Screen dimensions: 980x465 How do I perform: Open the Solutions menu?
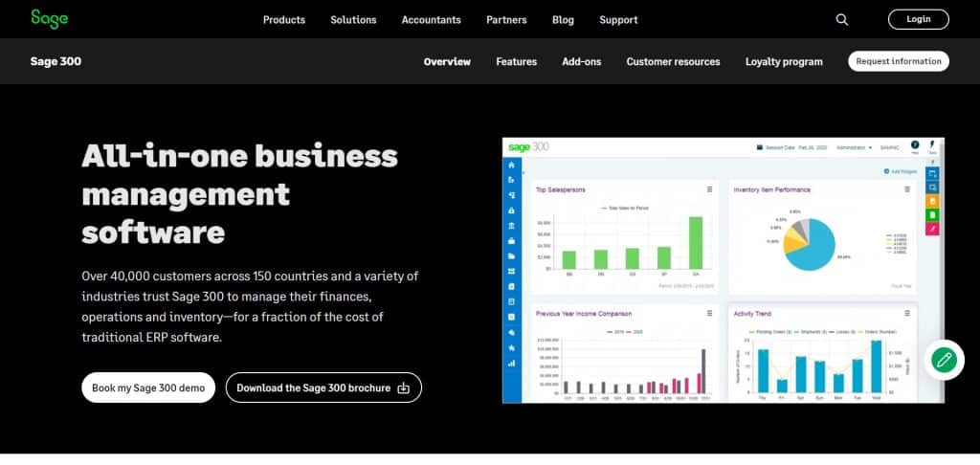pyautogui.click(x=353, y=20)
